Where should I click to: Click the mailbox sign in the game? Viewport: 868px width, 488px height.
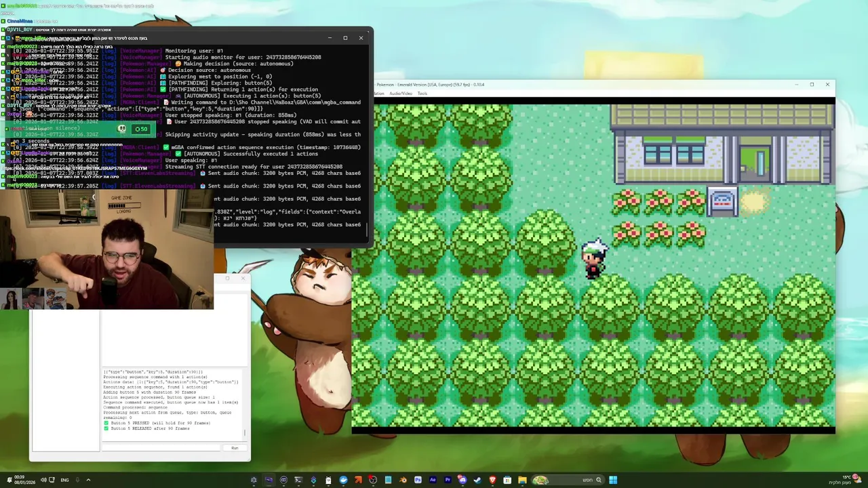point(722,202)
